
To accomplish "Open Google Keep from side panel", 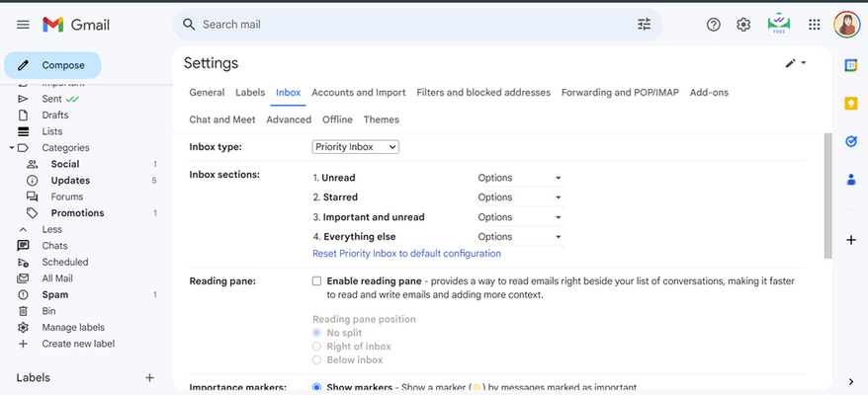I will pyautogui.click(x=850, y=104).
